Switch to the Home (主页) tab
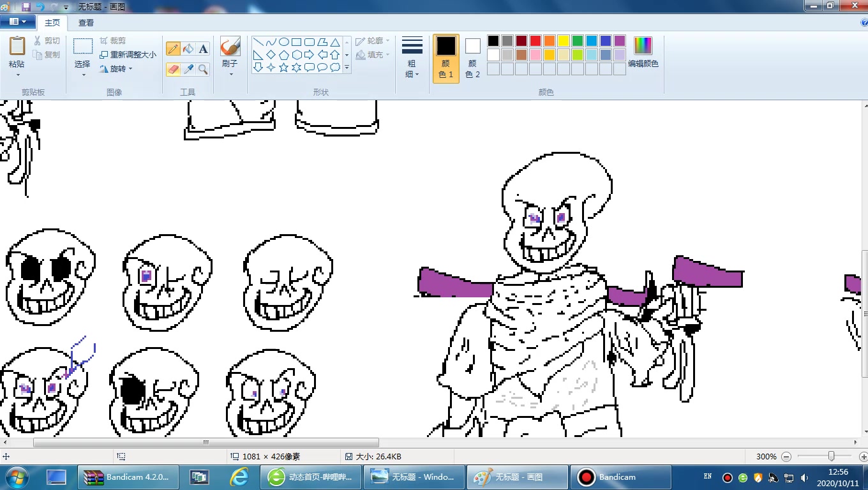Viewport: 868px width, 490px height. 52,22
